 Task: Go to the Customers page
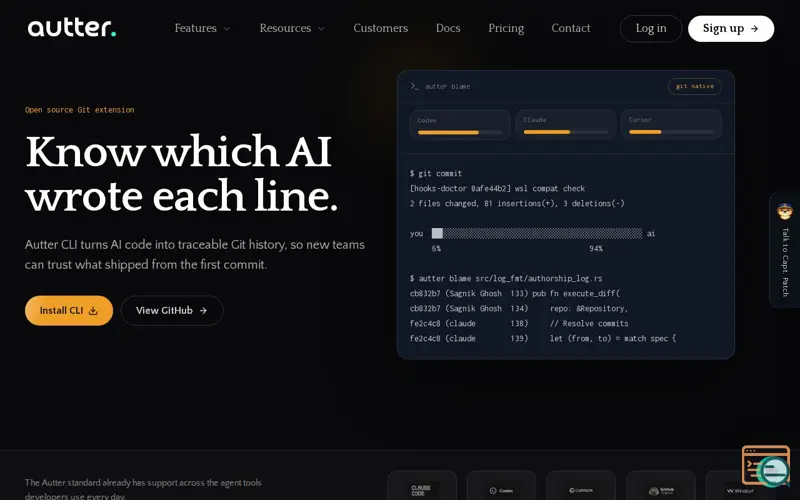[381, 28]
